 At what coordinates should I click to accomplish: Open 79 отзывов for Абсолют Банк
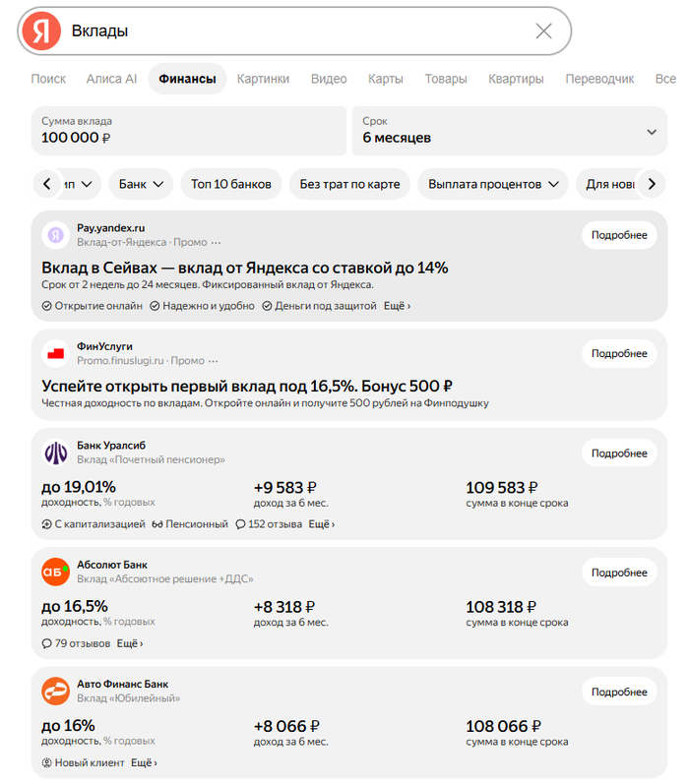click(76, 643)
